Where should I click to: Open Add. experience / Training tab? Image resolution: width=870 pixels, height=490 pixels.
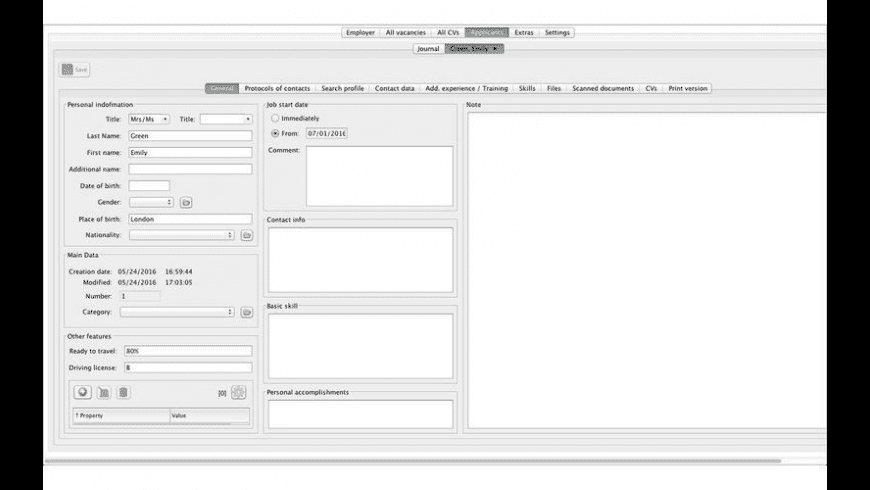tap(467, 88)
